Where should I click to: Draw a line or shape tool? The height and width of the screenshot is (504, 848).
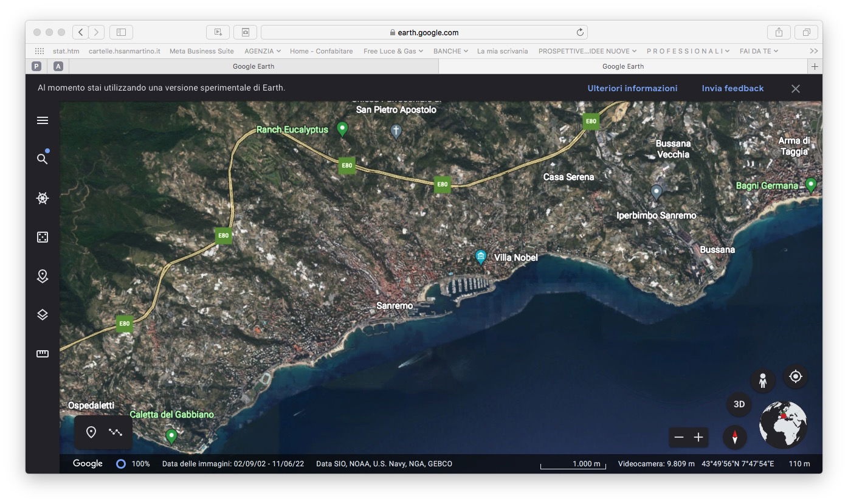coord(115,432)
